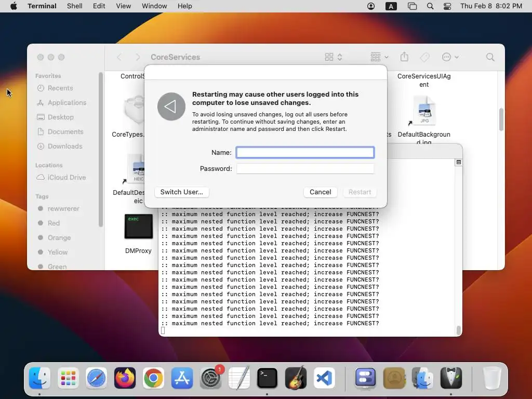Open the Bartender tuxedo Dock icon
This screenshot has width=532, height=399.
tap(451, 378)
